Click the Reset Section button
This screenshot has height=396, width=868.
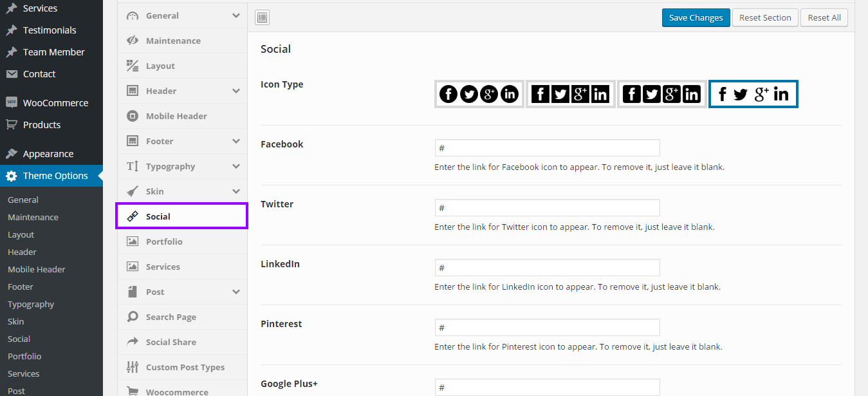click(765, 18)
